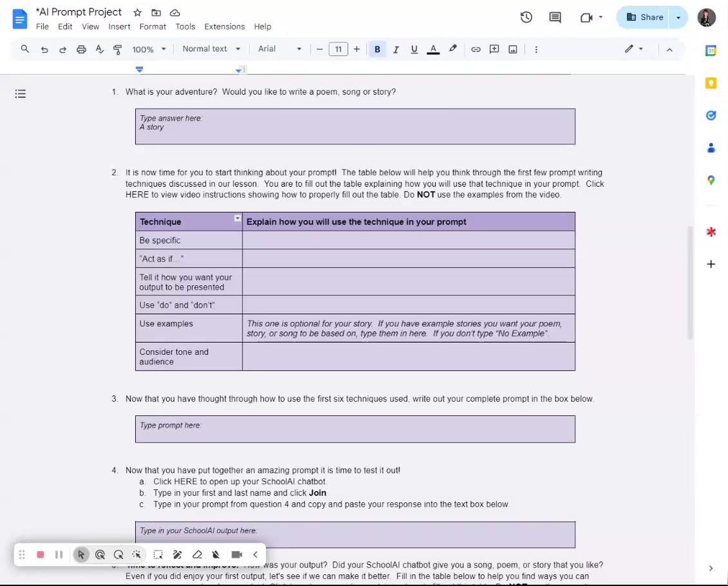Image resolution: width=728 pixels, height=586 pixels.
Task: Open the Arial font dropdown
Action: click(280, 49)
